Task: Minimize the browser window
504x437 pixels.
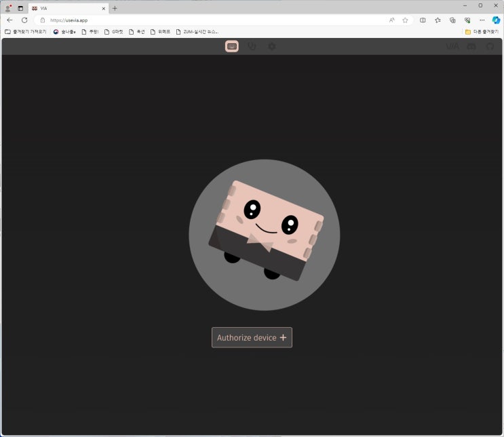Action: pyautogui.click(x=465, y=5)
